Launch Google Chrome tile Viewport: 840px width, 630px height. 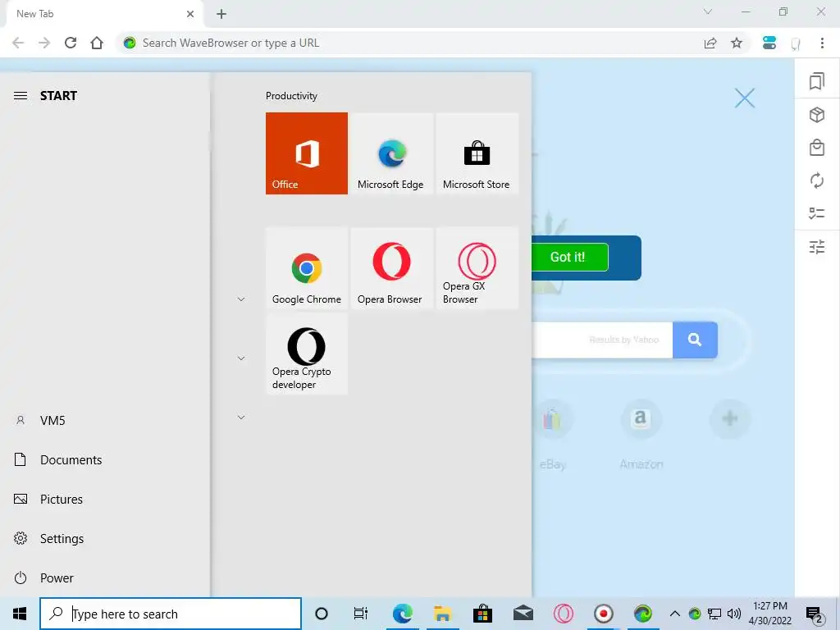[x=307, y=268]
